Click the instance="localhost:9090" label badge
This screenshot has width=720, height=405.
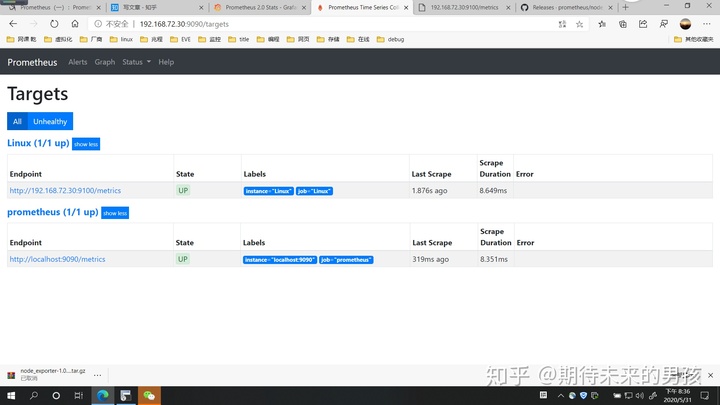(x=280, y=260)
